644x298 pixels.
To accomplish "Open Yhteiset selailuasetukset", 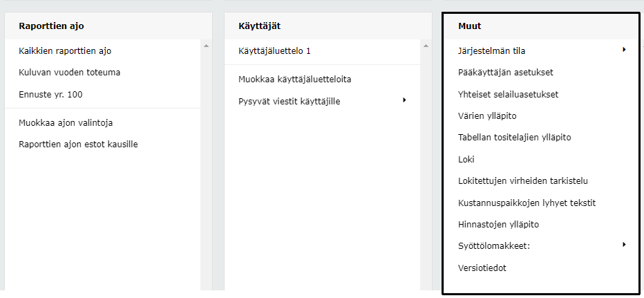I will [508, 94].
